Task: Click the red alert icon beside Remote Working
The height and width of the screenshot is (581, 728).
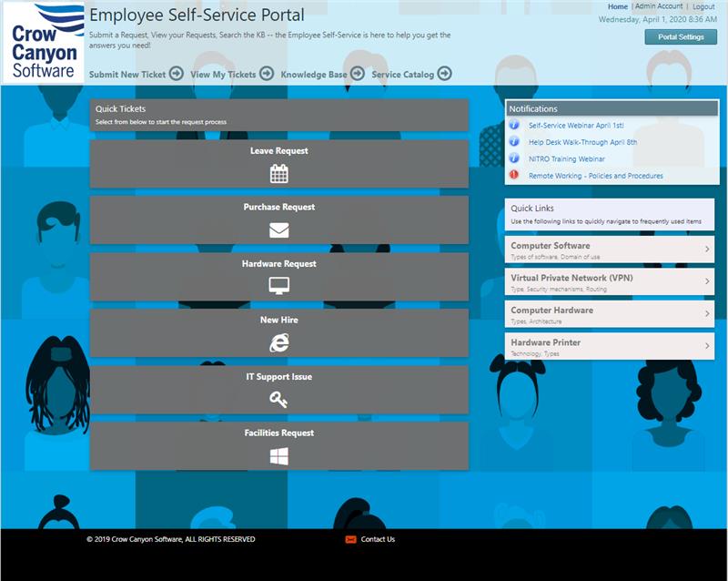Action: [x=514, y=175]
